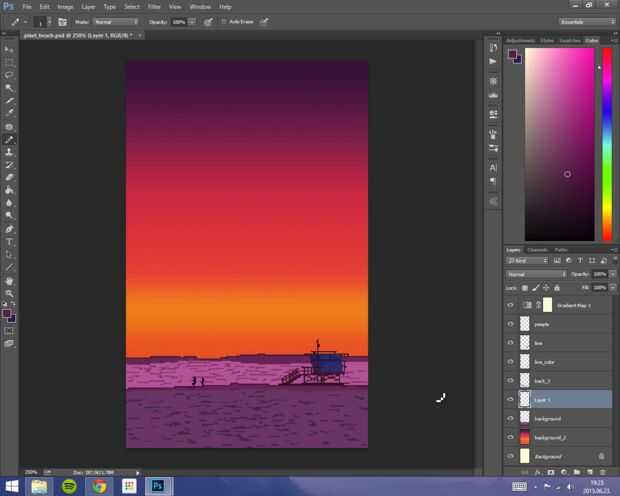Open the Layer menu
Image resolution: width=620 pixels, height=496 pixels.
(88, 7)
